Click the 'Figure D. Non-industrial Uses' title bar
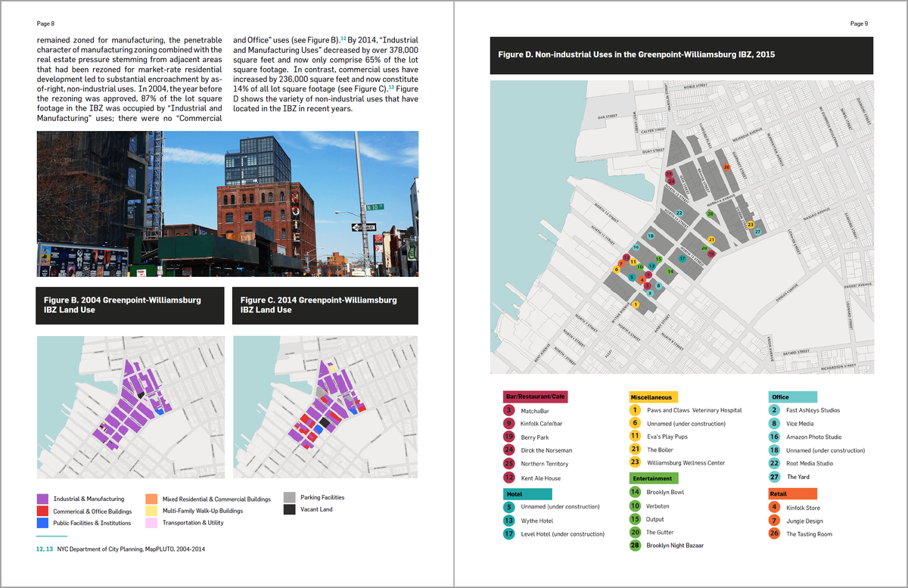Viewport: 908px width, 588px height. 682,54
